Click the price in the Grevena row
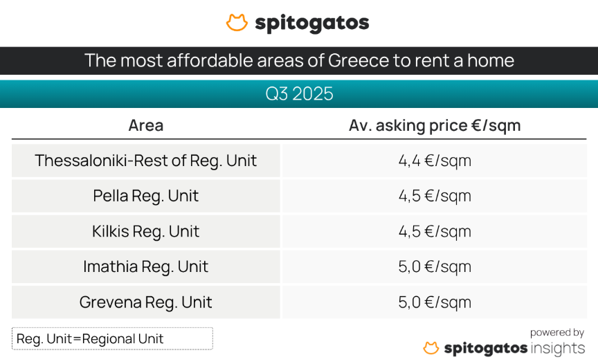598x364 pixels. [x=435, y=302]
